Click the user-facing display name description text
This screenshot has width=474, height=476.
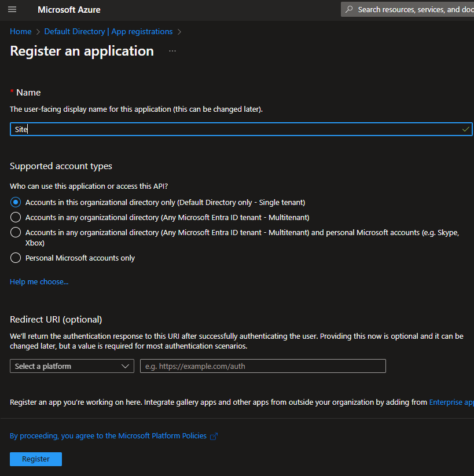(x=136, y=109)
